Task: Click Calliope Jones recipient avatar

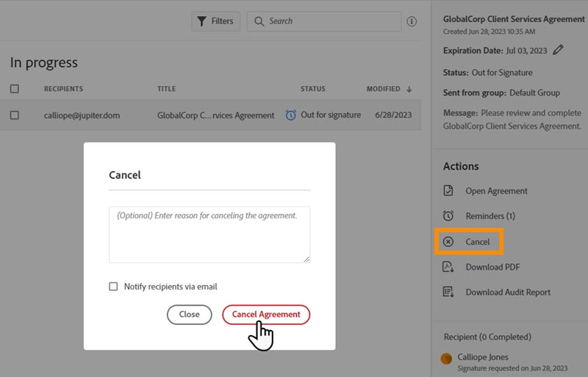Action: coord(446,359)
